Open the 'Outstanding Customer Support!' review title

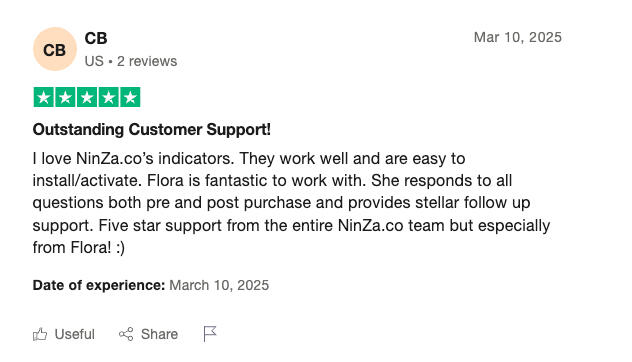coord(152,130)
